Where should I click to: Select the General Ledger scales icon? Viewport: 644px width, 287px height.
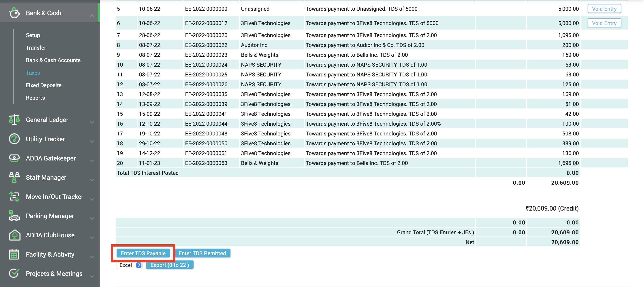coord(14,120)
